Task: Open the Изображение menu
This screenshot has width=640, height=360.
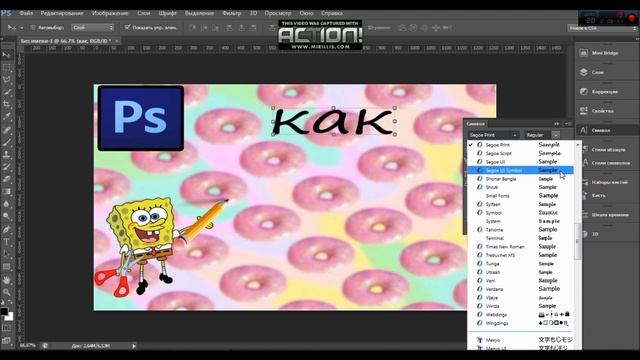Action: point(110,13)
